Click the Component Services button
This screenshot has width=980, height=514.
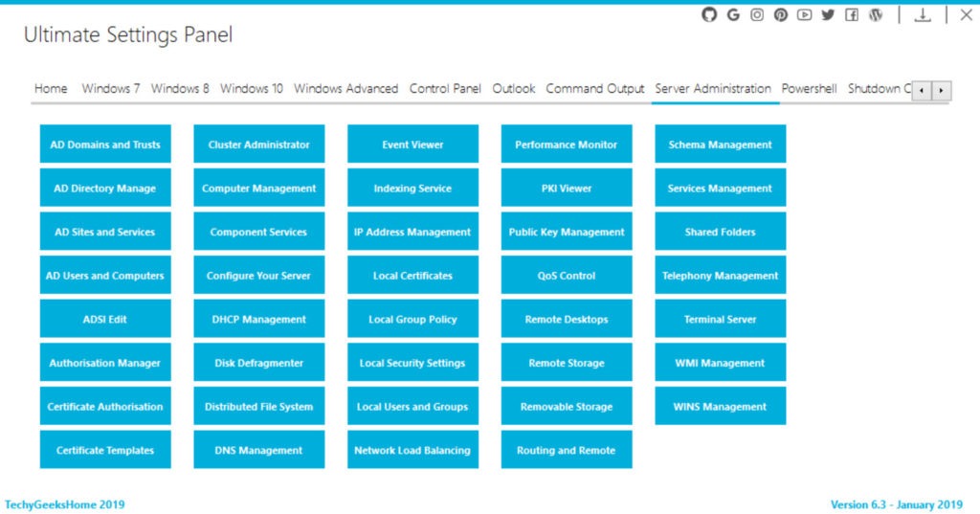click(258, 232)
